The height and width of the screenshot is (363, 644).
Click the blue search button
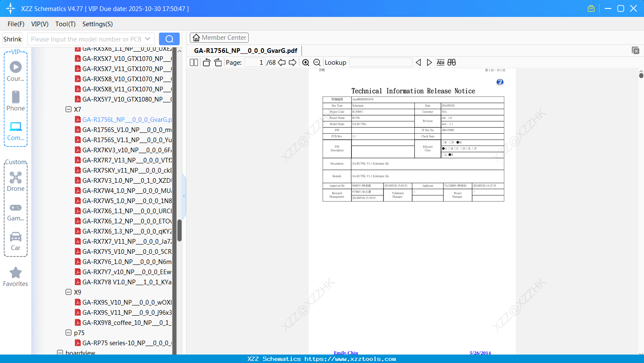point(169,39)
